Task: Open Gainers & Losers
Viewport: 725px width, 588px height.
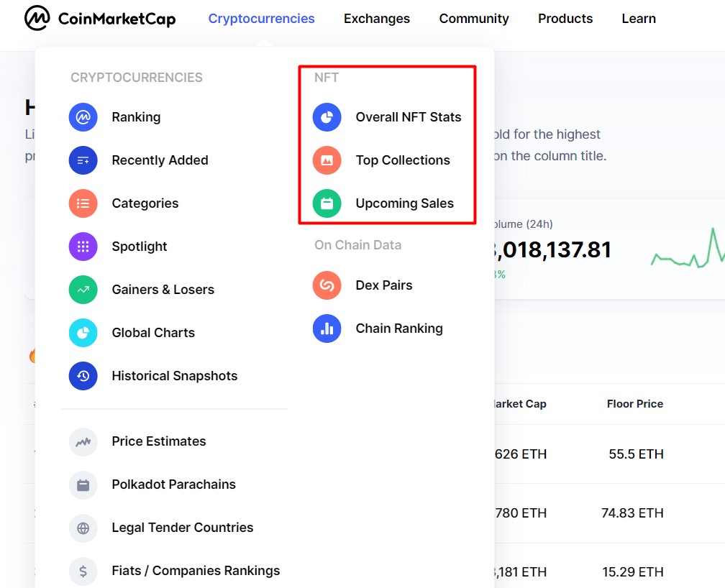Action: [163, 290]
